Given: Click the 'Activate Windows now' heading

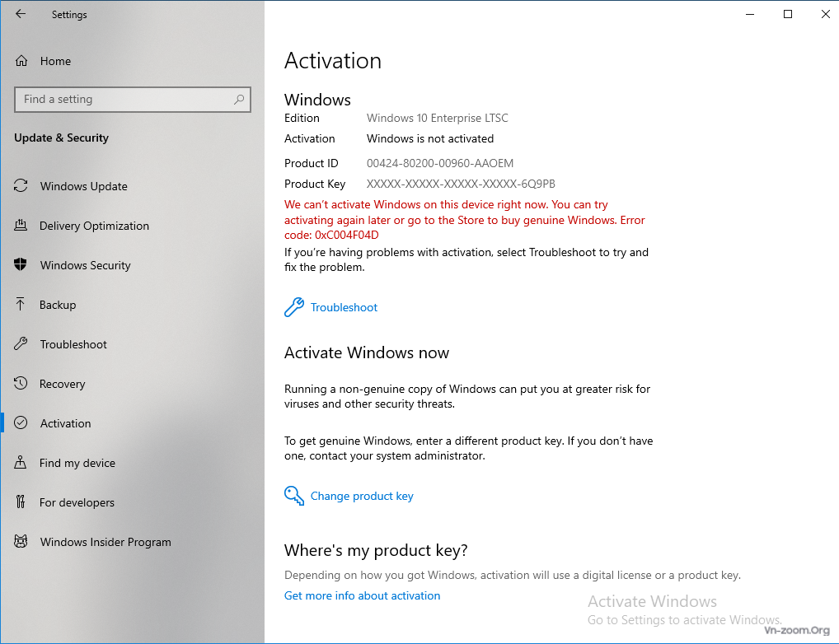Looking at the screenshot, I should click(367, 353).
